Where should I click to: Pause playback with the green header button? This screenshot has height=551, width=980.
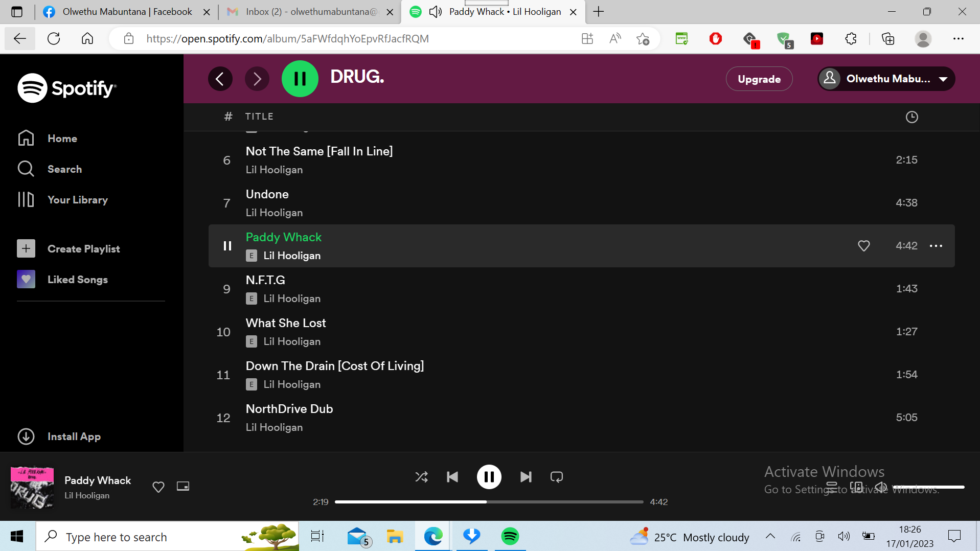tap(300, 79)
